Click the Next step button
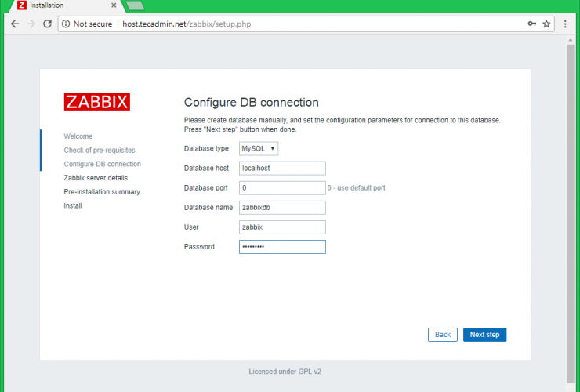 click(484, 335)
